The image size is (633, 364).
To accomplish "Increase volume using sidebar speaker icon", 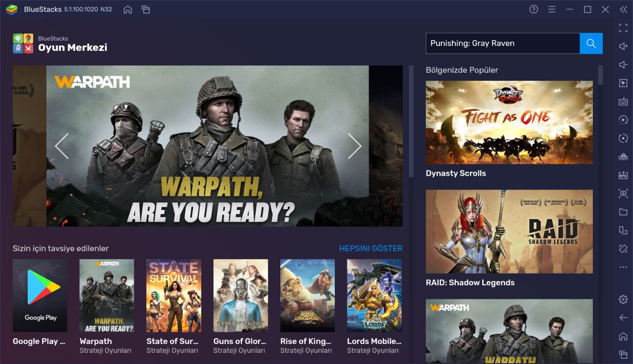I will coord(623,46).
